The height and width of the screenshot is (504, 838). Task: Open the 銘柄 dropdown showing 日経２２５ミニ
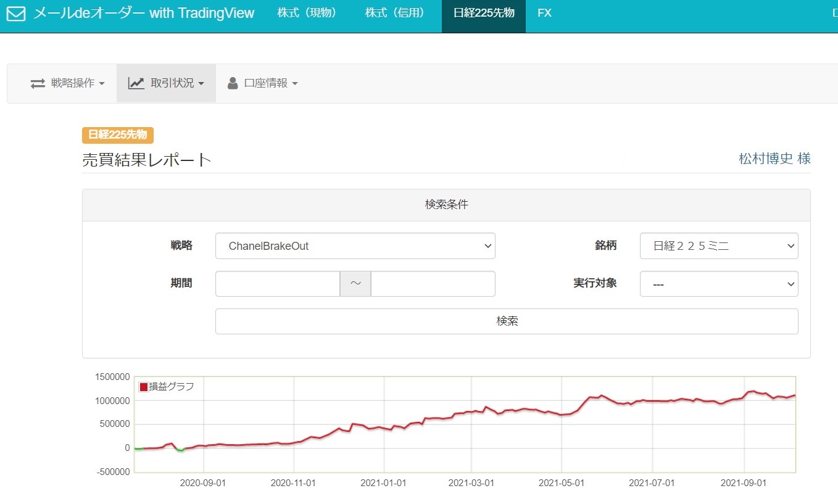[718, 246]
